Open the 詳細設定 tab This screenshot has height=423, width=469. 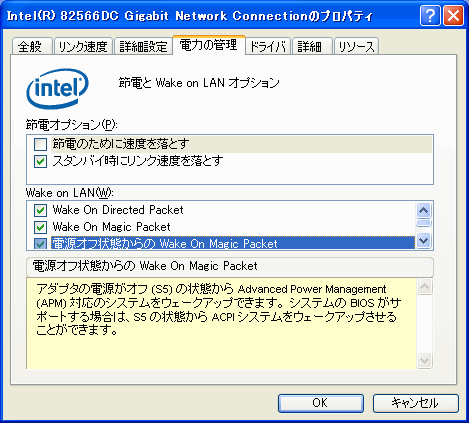(x=143, y=46)
